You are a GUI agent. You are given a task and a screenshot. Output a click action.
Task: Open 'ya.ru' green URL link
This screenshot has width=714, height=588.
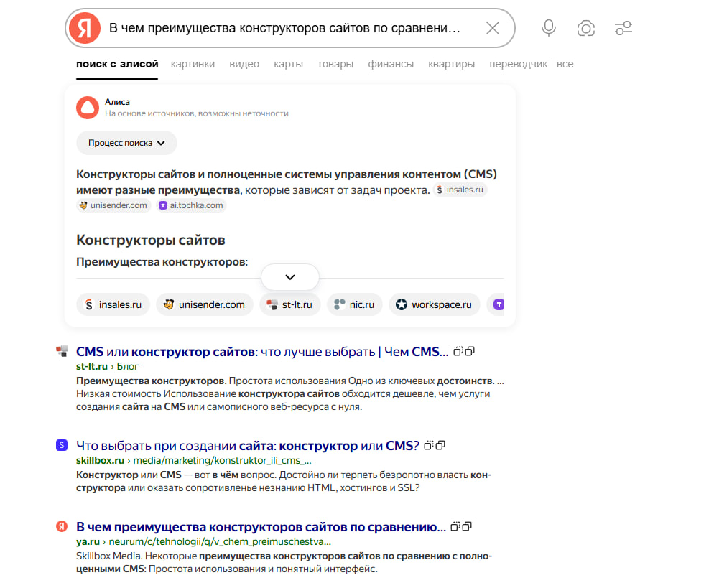tap(88, 541)
